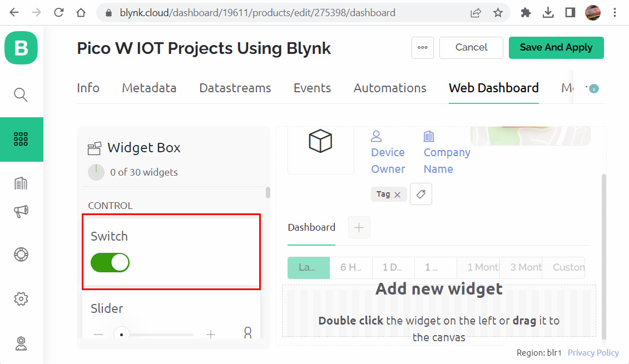Open the organization building icon in sidebar
The image size is (629, 364).
tap(21, 183)
